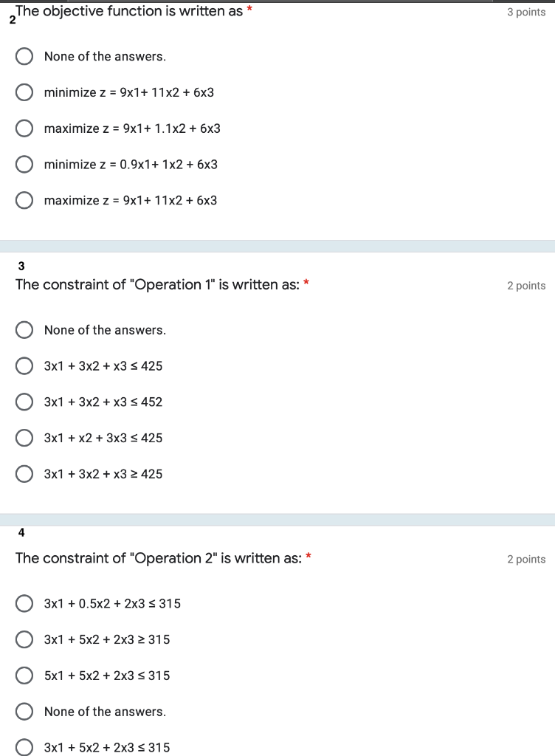Choose "None of the answers" under question 4
This screenshot has width=555, height=756.
tap(24, 711)
